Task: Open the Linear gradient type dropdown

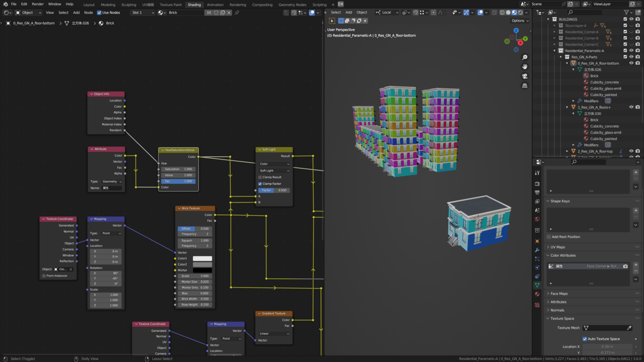Action: [274, 333]
